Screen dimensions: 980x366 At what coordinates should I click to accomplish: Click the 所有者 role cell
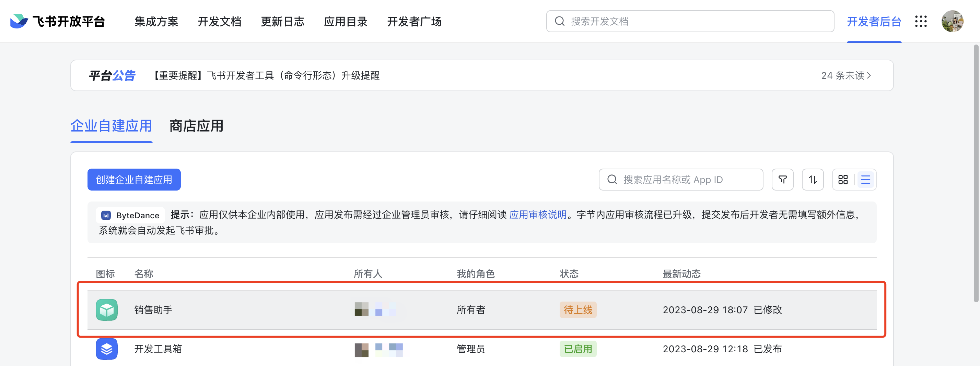click(471, 310)
